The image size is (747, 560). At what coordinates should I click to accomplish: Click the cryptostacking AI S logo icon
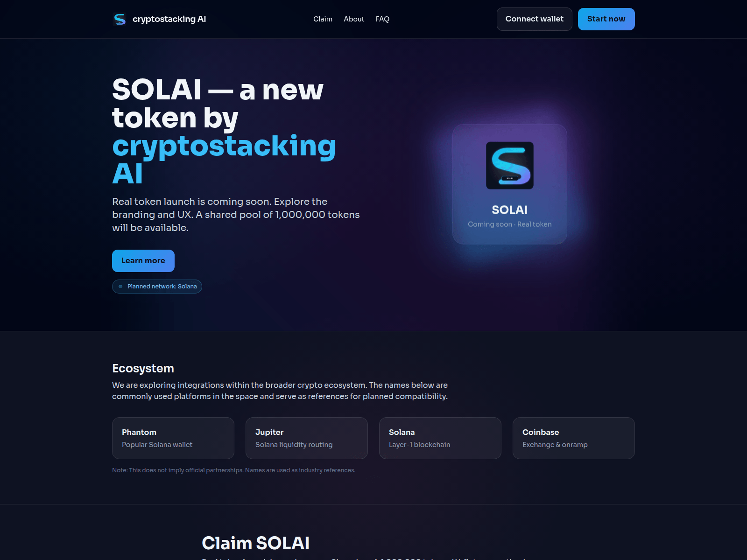pyautogui.click(x=120, y=19)
